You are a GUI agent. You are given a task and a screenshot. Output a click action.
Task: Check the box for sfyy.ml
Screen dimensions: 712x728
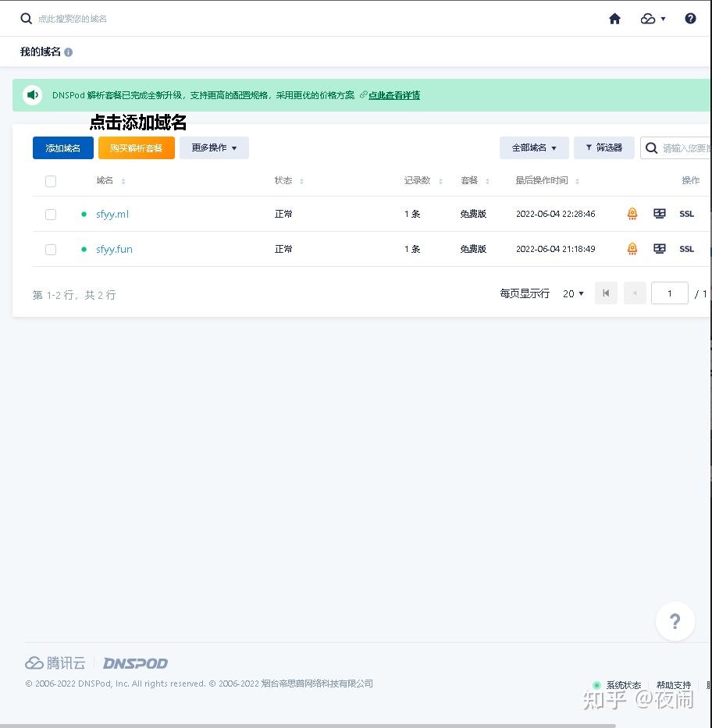pos(51,215)
